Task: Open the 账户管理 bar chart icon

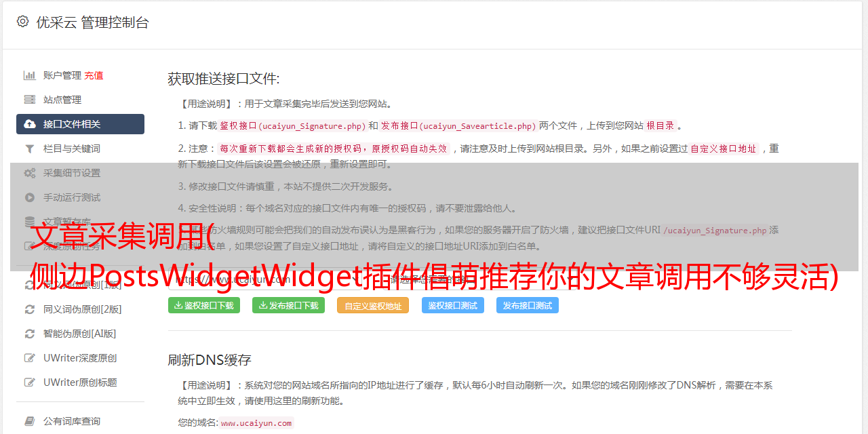Action: (30, 75)
